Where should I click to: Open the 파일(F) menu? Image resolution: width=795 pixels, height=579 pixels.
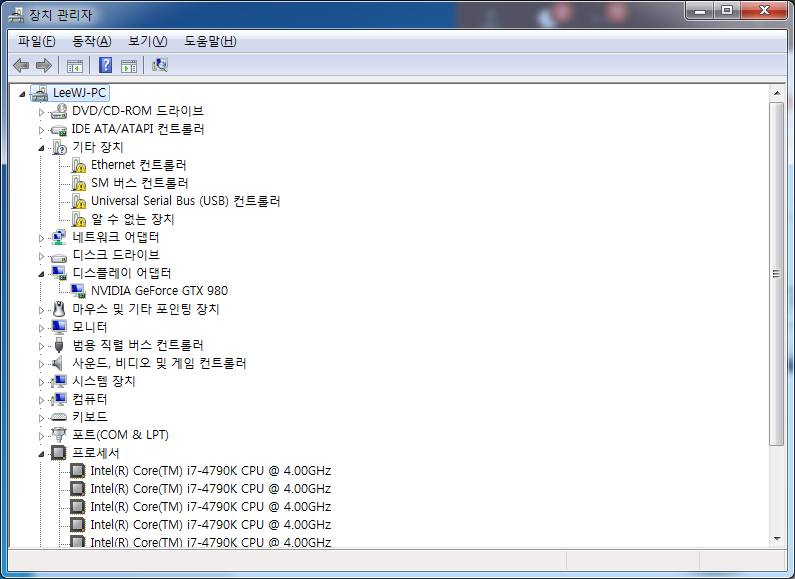click(x=37, y=41)
